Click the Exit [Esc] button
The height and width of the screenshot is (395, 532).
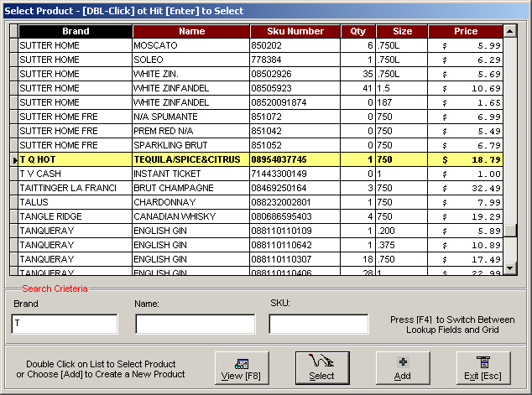coord(483,368)
